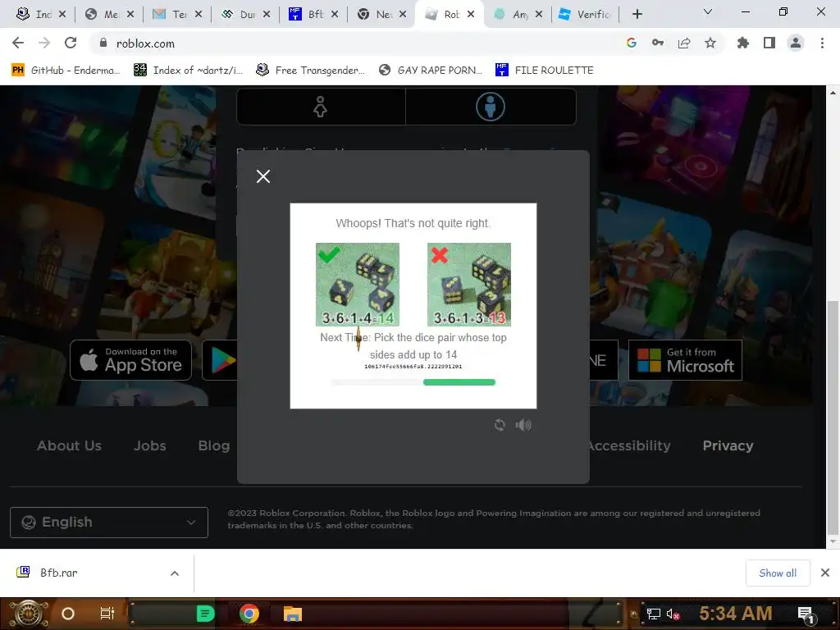Click the wrong dice image with red X
Viewport: 840px width, 630px height.
coord(468,285)
